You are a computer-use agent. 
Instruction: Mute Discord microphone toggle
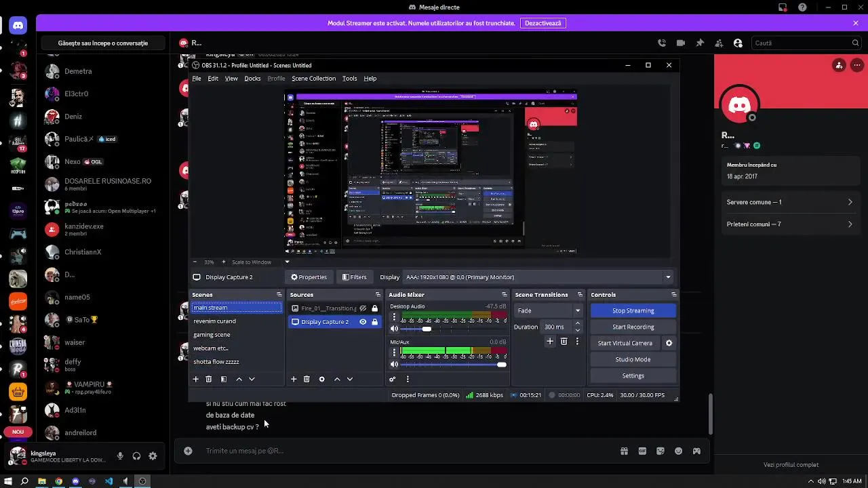(120, 456)
